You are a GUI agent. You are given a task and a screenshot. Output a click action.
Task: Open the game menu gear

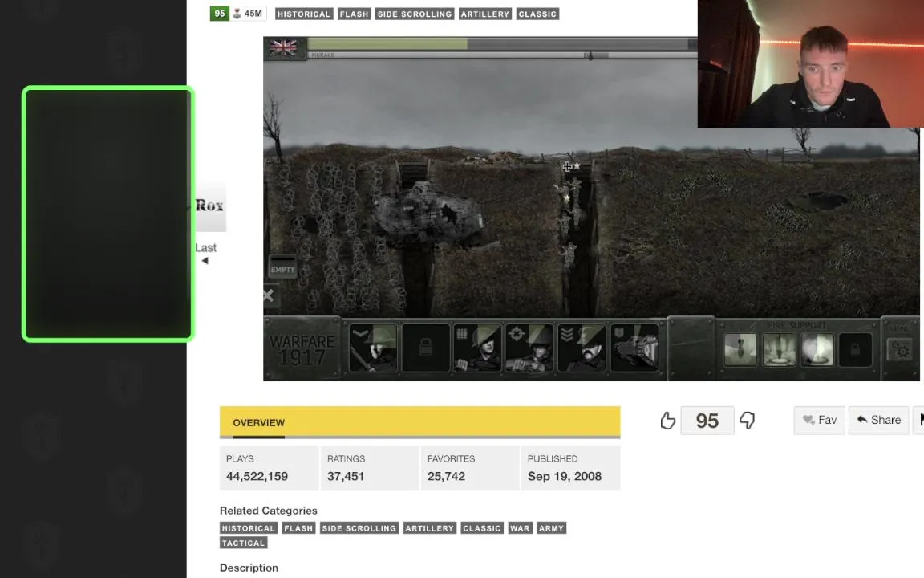(x=900, y=350)
